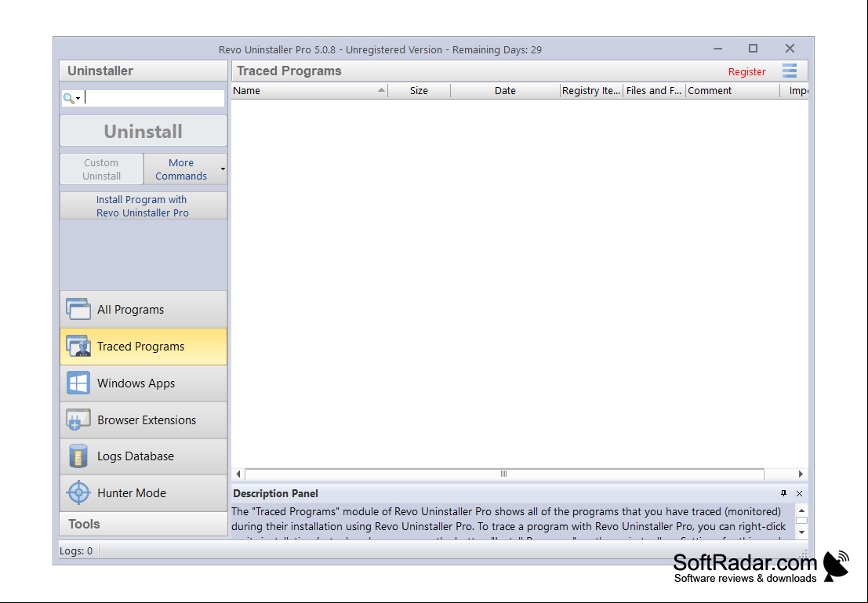Image resolution: width=868 pixels, height=603 pixels.
Task: Activate Hunter Mode
Action: pos(143,492)
